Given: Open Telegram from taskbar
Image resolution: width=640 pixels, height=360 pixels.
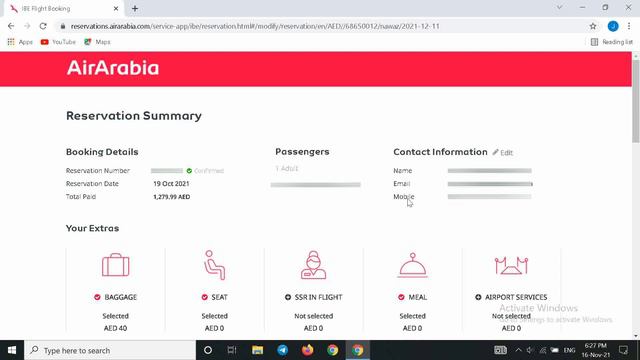Looking at the screenshot, I should (x=282, y=350).
